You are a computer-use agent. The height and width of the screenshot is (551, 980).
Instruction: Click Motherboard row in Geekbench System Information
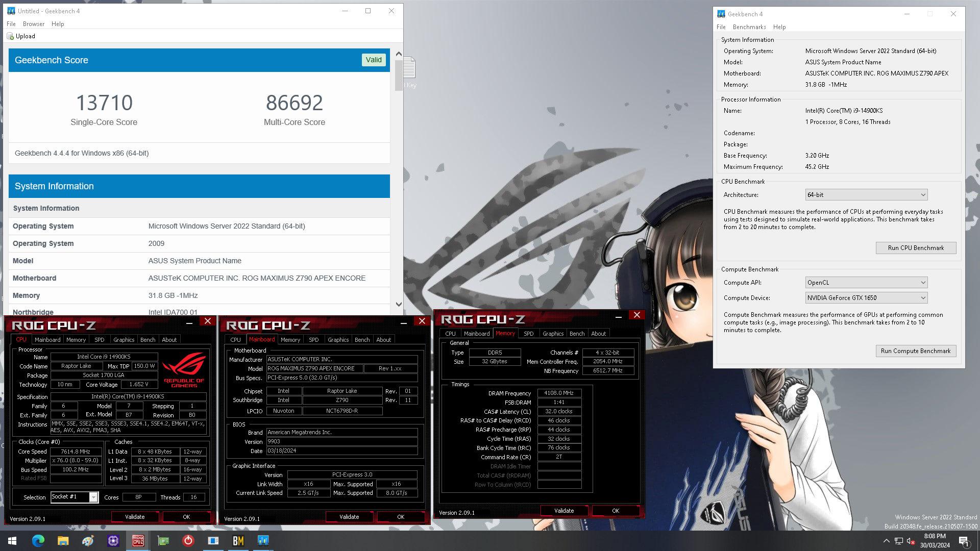199,278
